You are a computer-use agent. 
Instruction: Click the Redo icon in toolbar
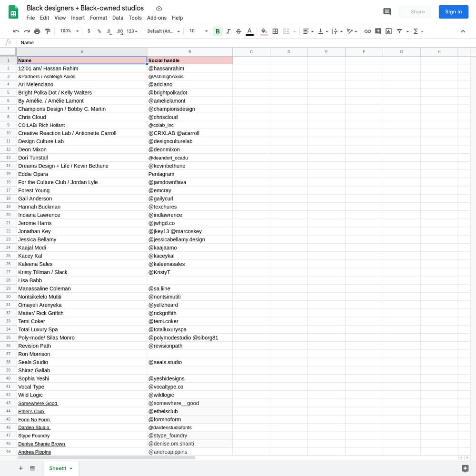click(27, 31)
